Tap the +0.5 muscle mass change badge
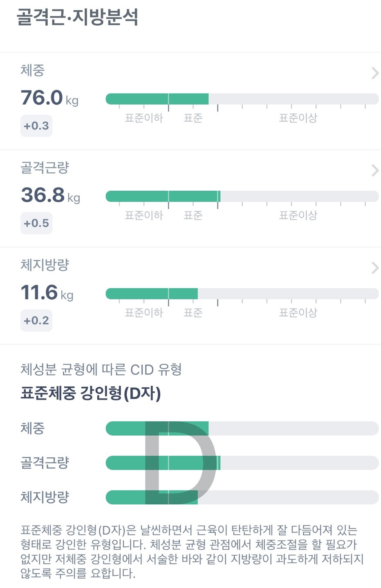 (36, 223)
